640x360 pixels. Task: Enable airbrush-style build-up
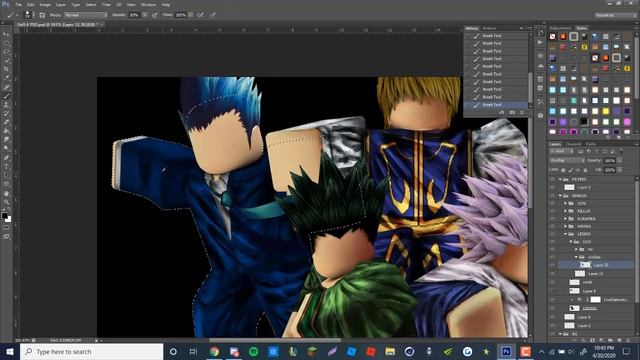[x=200, y=15]
